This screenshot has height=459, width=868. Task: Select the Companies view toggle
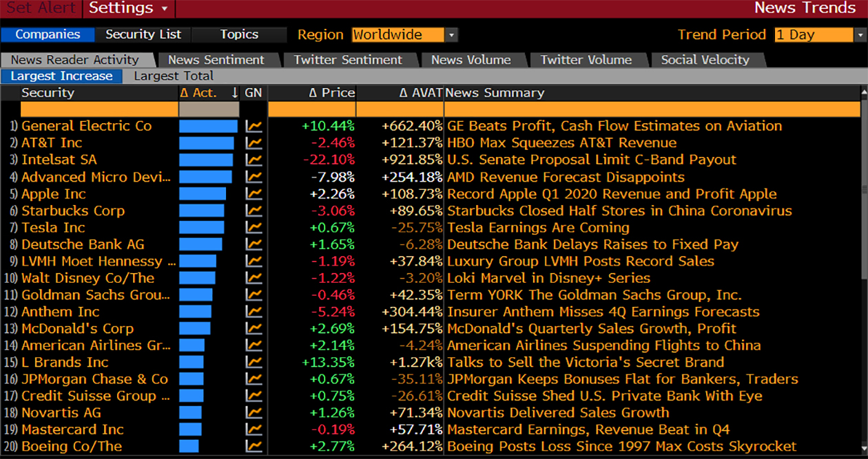pos(48,34)
